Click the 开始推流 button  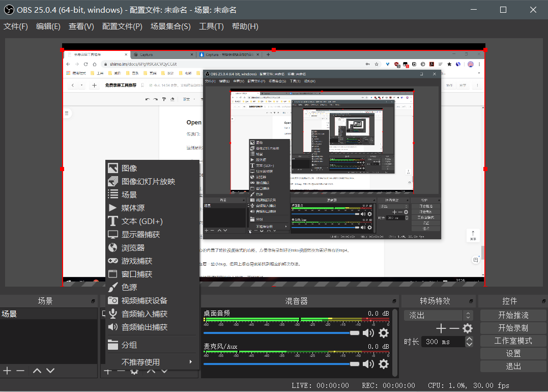click(x=513, y=315)
